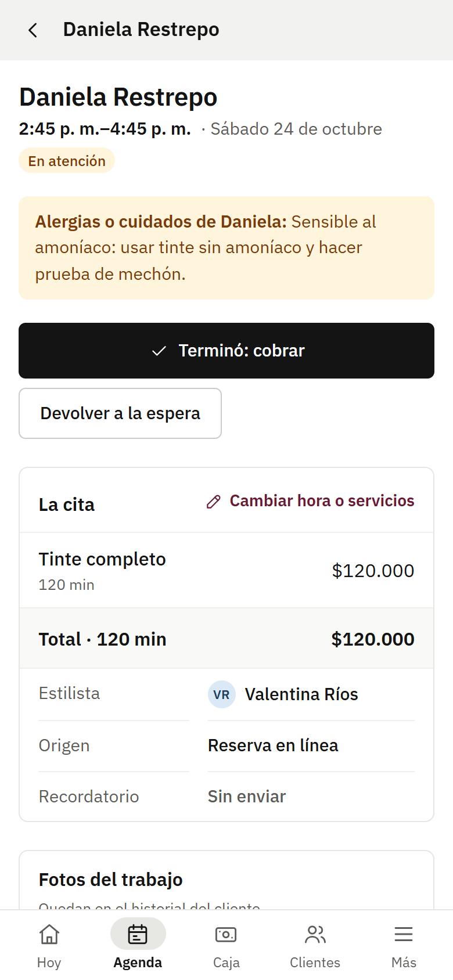This screenshot has width=453, height=980.
Task: Tap the Total 120 min row
Action: tap(227, 639)
